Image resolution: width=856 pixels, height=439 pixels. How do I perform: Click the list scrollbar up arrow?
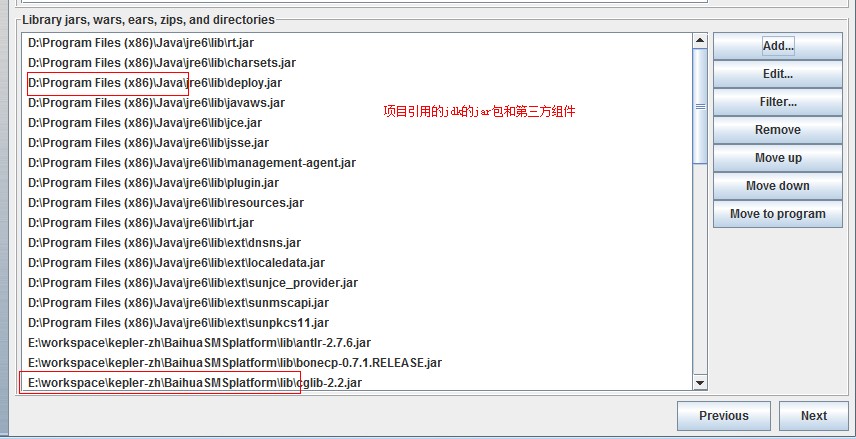(x=700, y=40)
